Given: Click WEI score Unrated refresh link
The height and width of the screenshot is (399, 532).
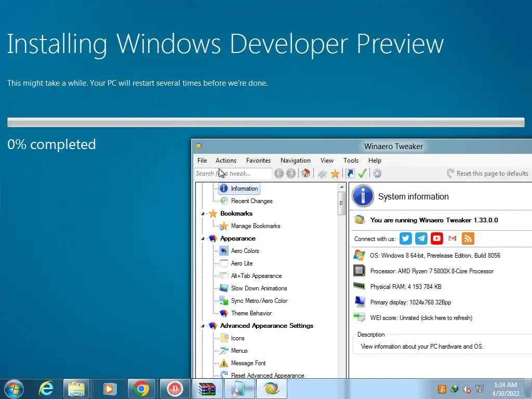Looking at the screenshot, I should click(x=421, y=318).
